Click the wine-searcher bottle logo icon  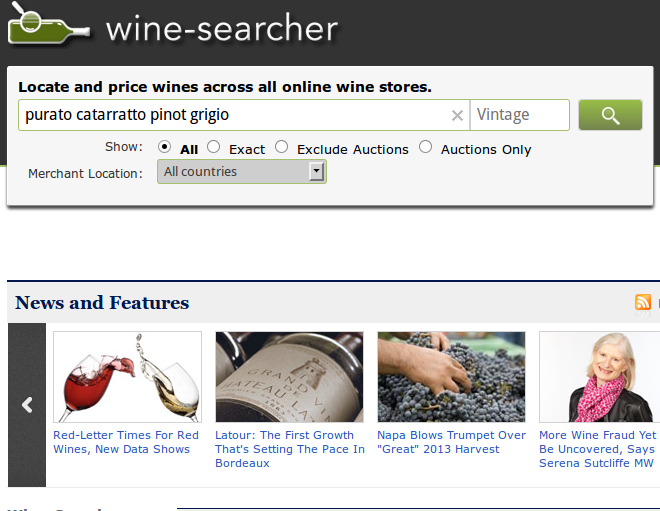point(48,24)
